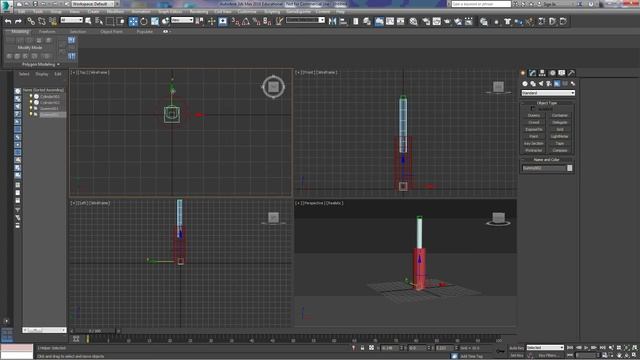
Task: Open the Selected key filter dropdown
Action: 545,348
